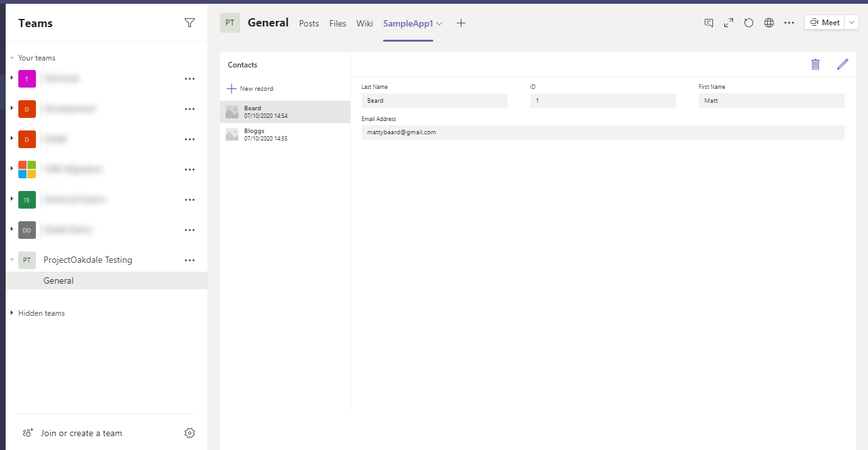Viewport: 868px width, 450px height.
Task: Expand the magenta T team arrow
Action: tap(12, 78)
